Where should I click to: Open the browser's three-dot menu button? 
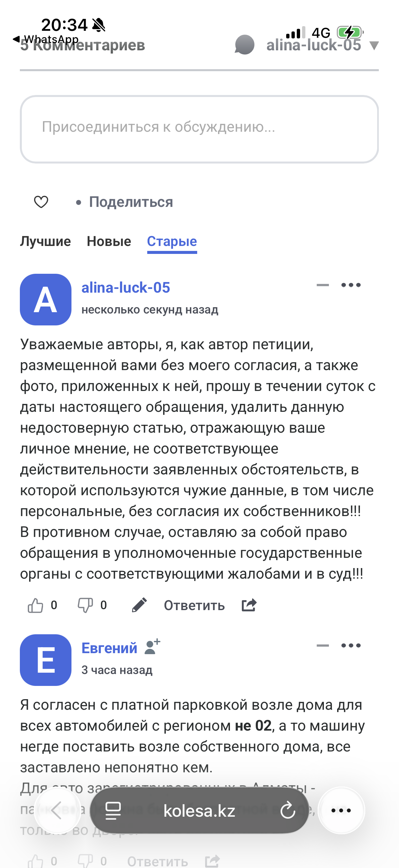click(x=341, y=810)
